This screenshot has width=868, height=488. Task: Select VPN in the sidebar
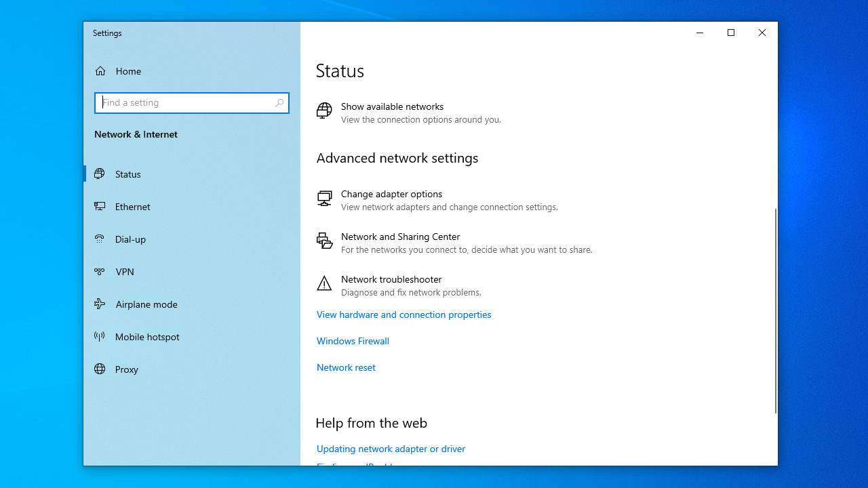click(192, 272)
